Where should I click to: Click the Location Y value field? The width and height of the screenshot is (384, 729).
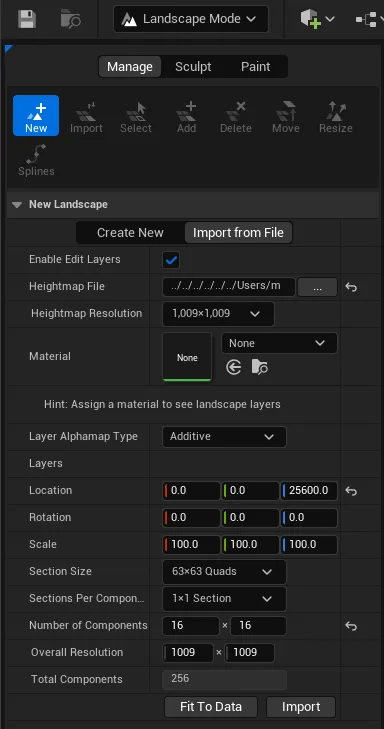(x=250, y=491)
